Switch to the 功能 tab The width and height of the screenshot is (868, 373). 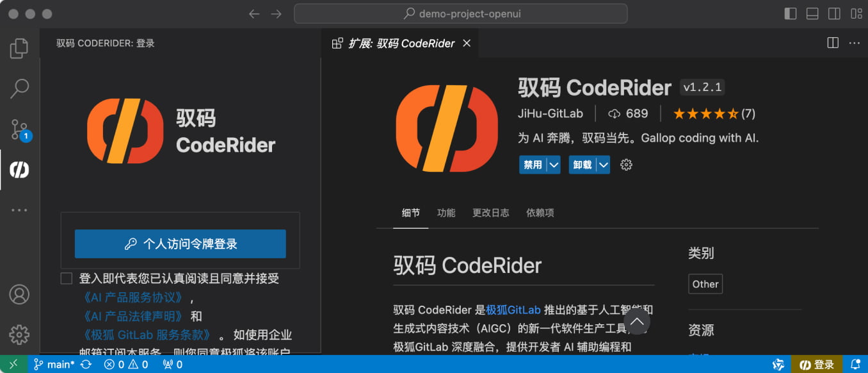[446, 212]
